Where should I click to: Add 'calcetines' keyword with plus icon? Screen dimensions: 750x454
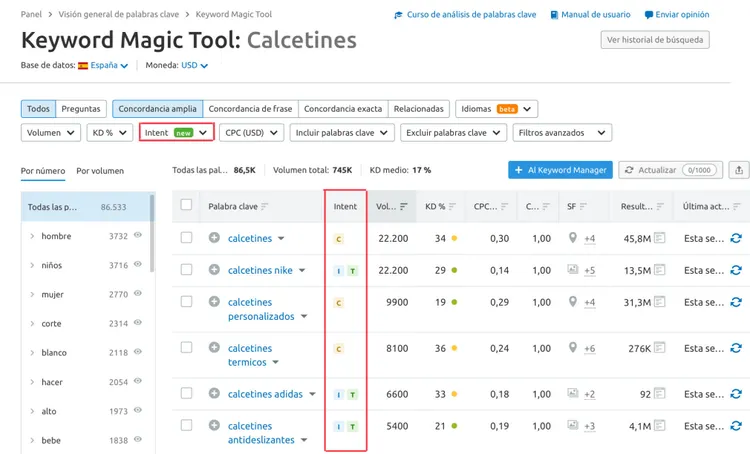(x=214, y=237)
